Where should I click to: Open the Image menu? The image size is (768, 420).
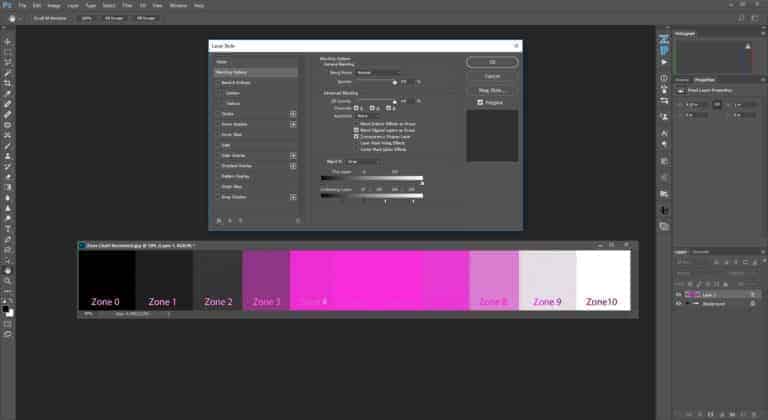click(x=51, y=5)
